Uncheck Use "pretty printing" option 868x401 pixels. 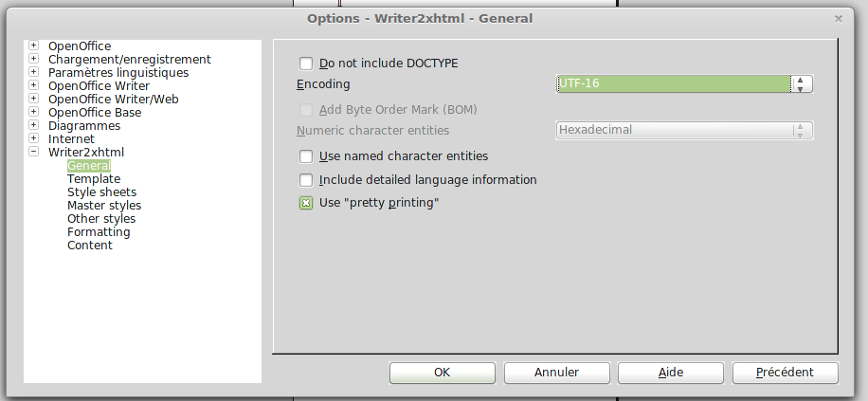[x=306, y=203]
